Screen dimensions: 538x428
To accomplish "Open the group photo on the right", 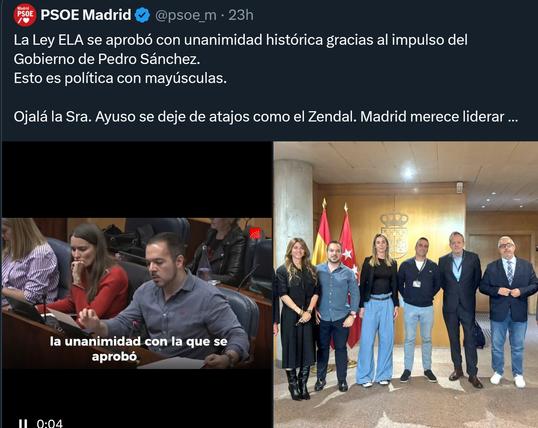I will click(406, 285).
